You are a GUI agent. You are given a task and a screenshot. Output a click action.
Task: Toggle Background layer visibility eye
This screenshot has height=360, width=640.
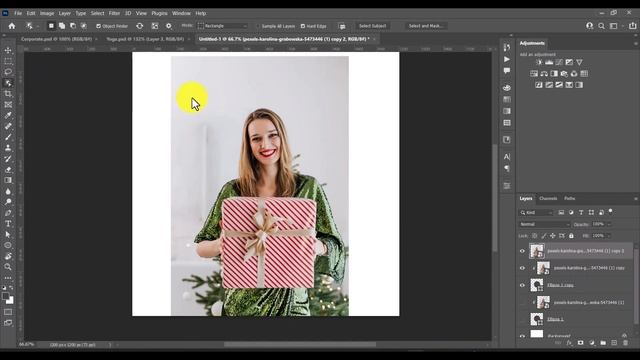[522, 336]
